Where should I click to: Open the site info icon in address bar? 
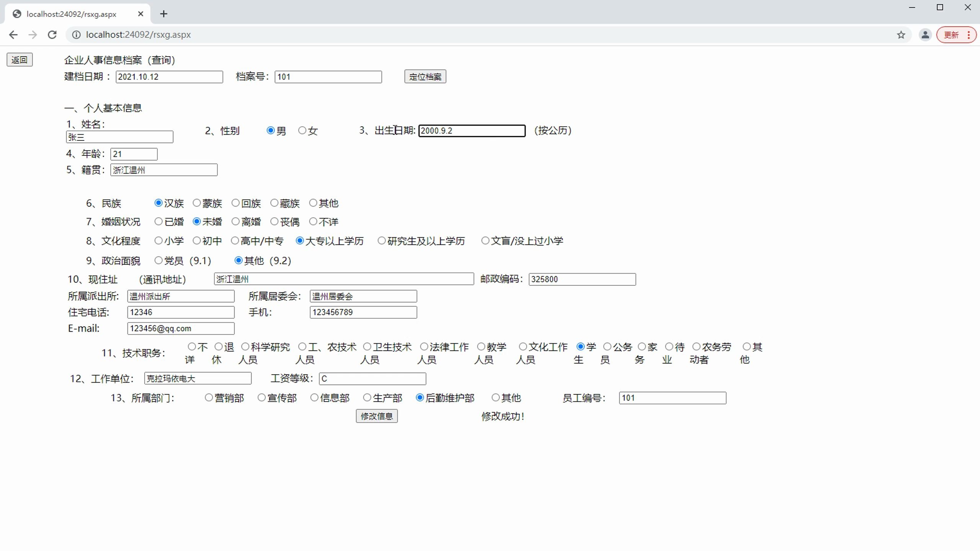(77, 35)
